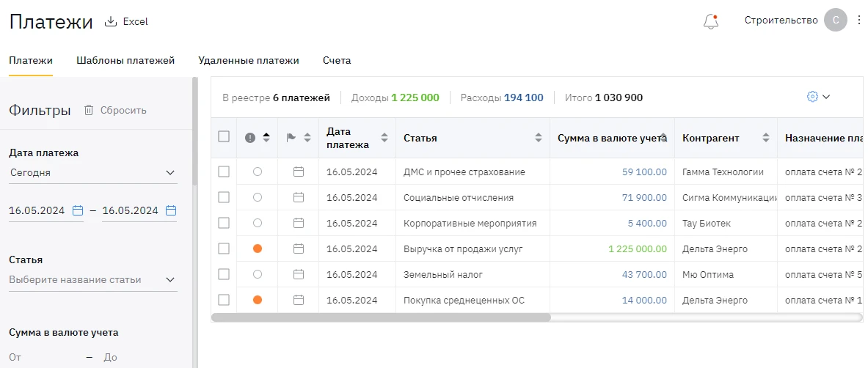The height and width of the screenshot is (368, 868).
Task: Open the Удаленные платежи tab
Action: 249,60
